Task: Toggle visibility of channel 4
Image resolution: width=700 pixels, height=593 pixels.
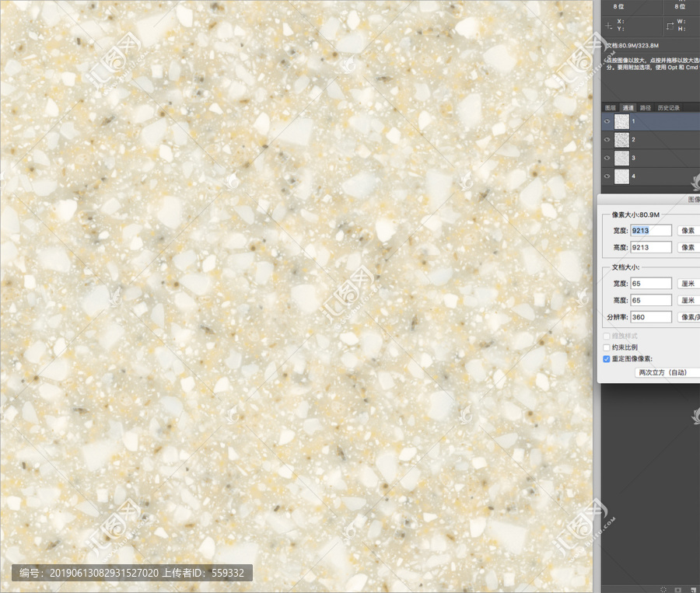Action: pos(607,176)
